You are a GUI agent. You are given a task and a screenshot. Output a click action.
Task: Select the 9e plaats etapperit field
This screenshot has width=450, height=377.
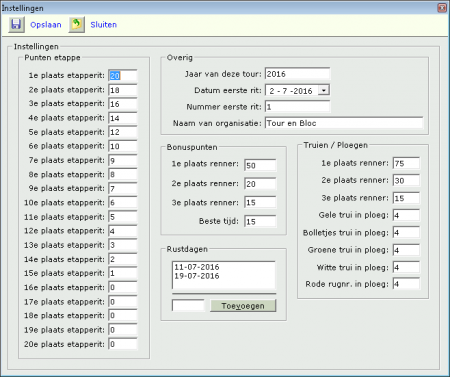pyautogui.click(x=123, y=189)
